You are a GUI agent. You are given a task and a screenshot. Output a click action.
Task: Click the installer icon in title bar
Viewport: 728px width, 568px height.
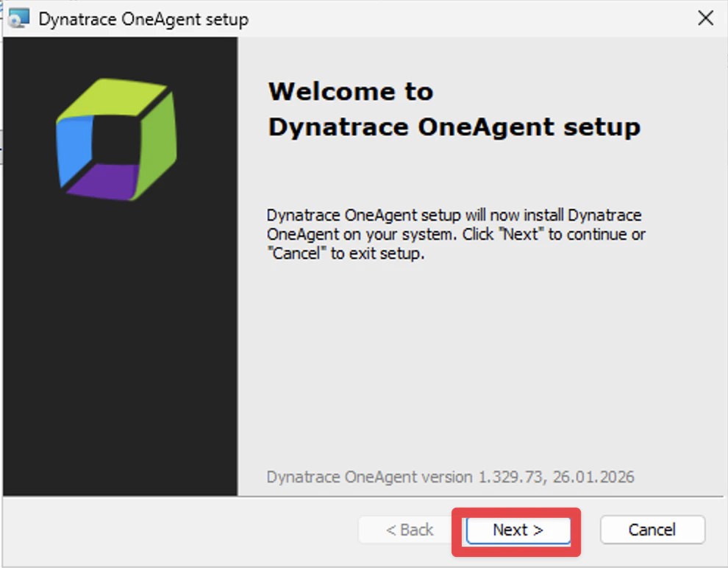point(18,18)
